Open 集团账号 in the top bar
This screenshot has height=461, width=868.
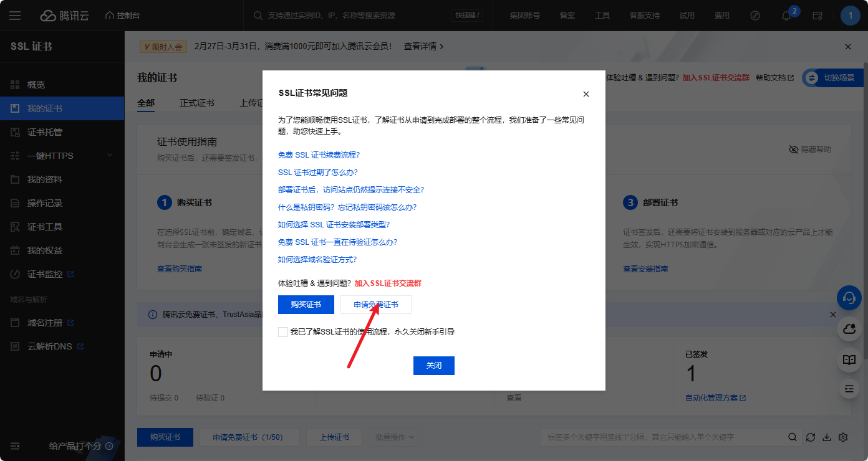coord(525,16)
